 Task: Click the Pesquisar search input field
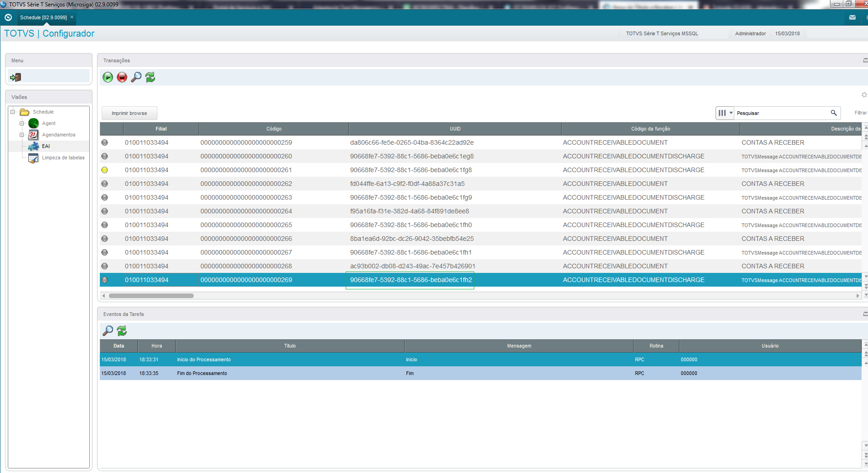[782, 113]
